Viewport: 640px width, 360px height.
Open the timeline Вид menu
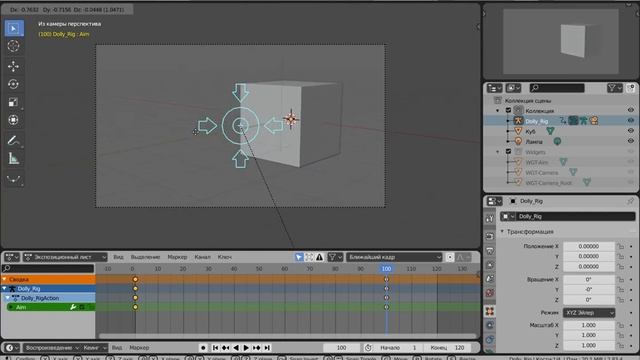(117, 348)
